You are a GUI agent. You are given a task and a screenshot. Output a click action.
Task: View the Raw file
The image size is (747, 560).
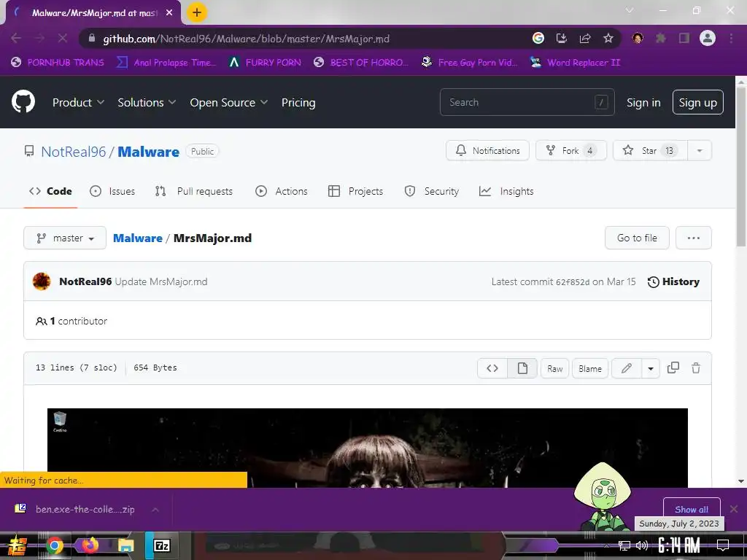coord(555,368)
